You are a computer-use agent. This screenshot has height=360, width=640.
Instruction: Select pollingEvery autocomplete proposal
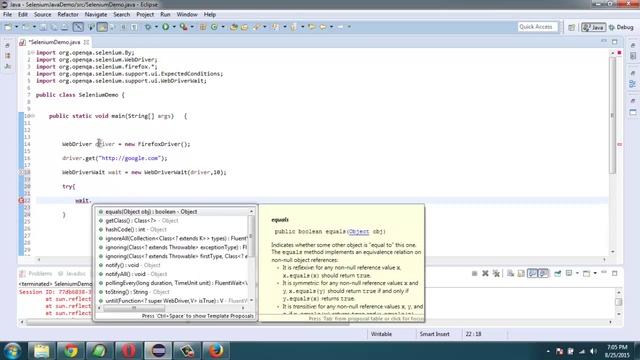(x=172, y=283)
